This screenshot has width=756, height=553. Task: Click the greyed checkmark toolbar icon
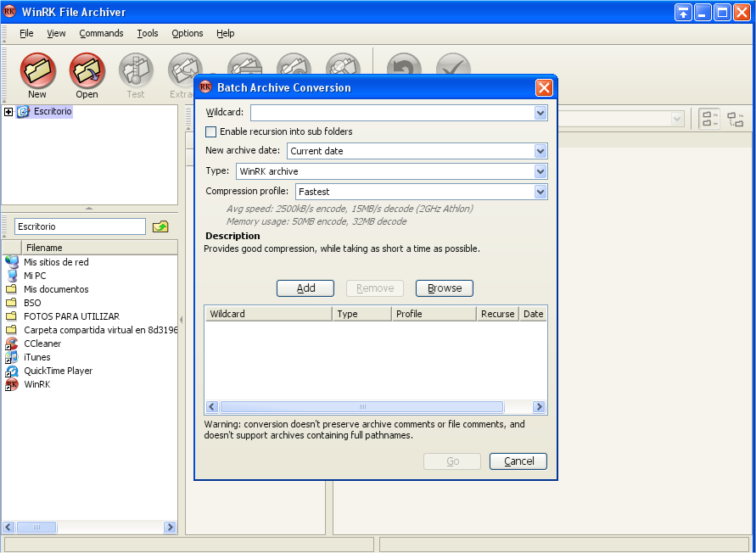[453, 64]
